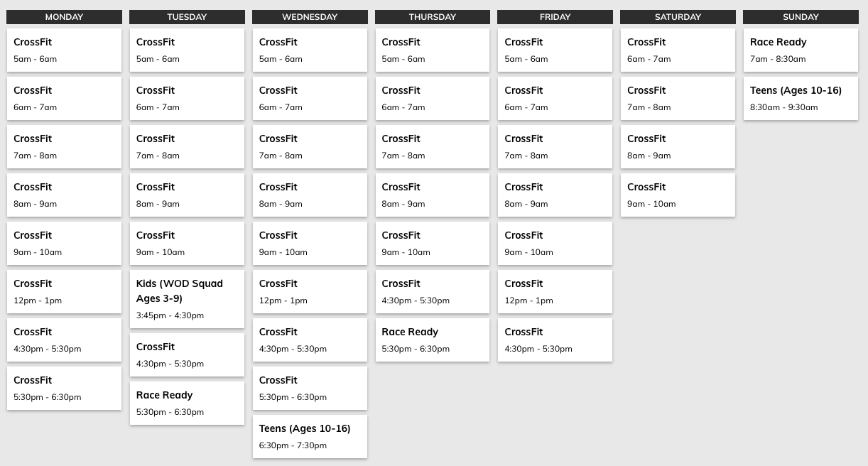Select Wednesday's 9am - 10am CrossFit class
Image resolution: width=868 pixels, height=466 pixels.
pyautogui.click(x=310, y=243)
